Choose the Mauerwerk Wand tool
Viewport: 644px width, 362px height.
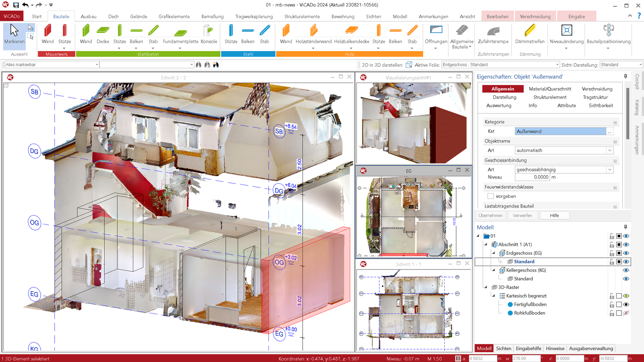pos(47,34)
